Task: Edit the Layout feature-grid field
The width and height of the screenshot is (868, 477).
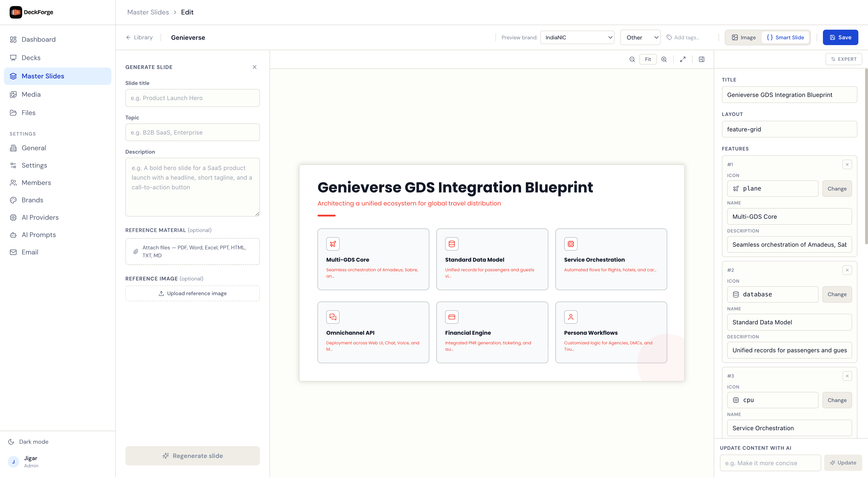Action: [x=789, y=129]
